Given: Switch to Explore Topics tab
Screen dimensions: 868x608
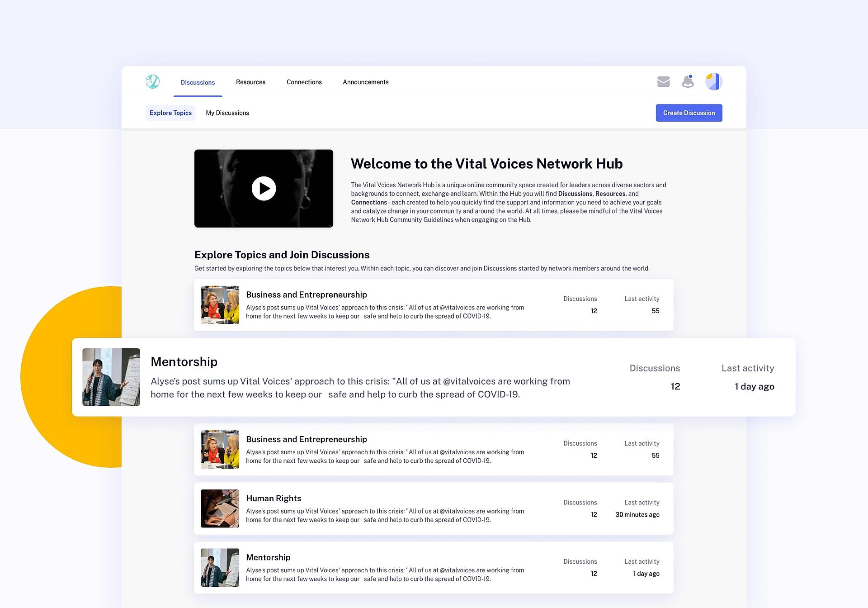Looking at the screenshot, I should 170,113.
